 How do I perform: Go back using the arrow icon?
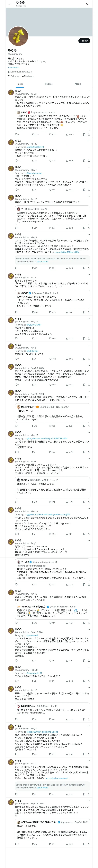[x=9, y=4]
